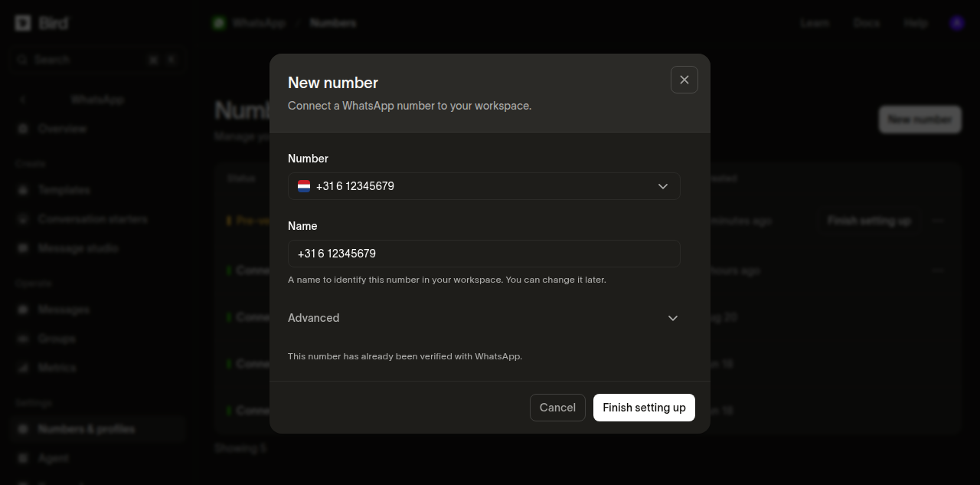980x485 pixels.
Task: Close the New number dialog with X
Action: click(684, 80)
